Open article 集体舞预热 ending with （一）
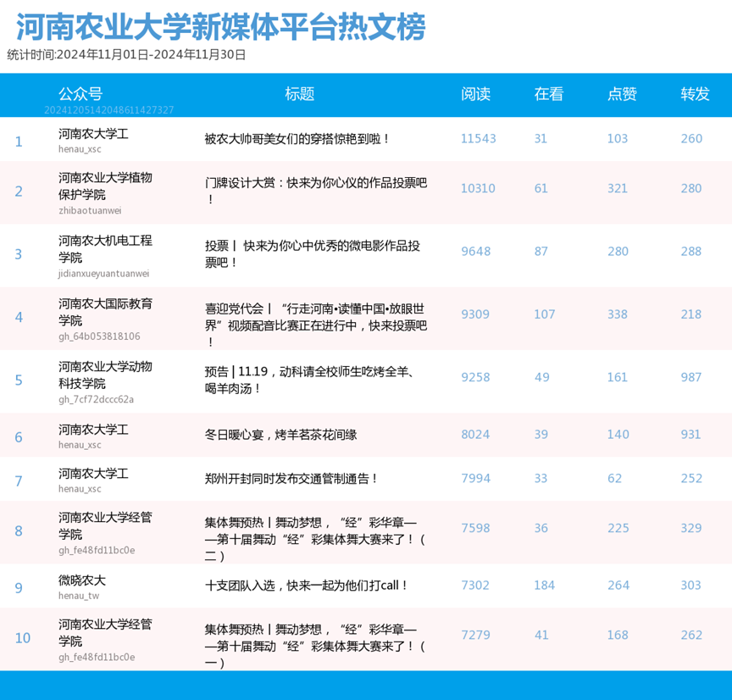This screenshot has height=700, width=732. (315, 646)
